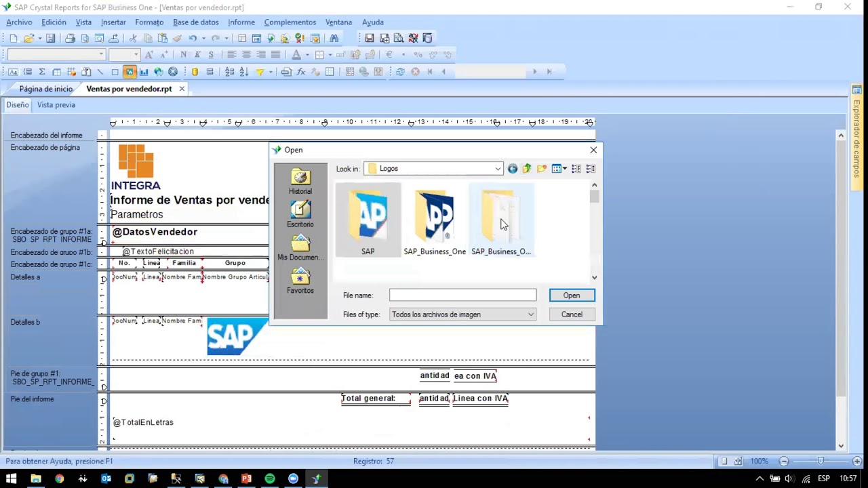Click Favoritos in the places bar
This screenshot has width=868, height=488.
coord(300,281)
